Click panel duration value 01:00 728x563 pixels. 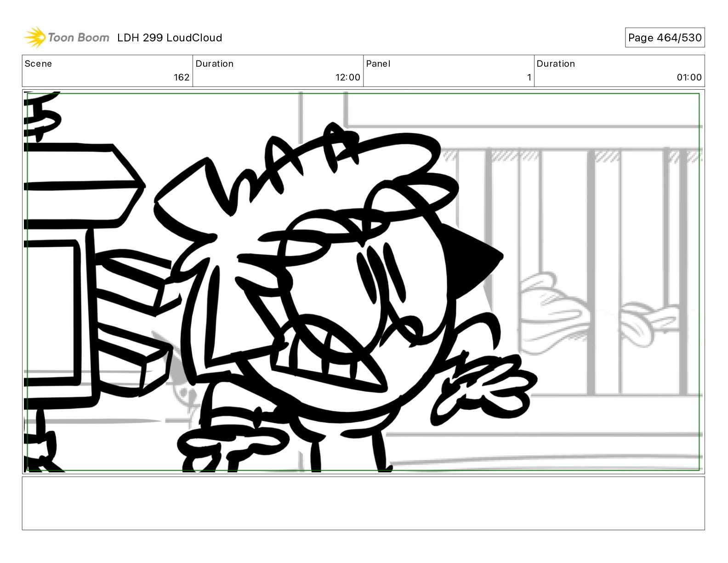[689, 77]
